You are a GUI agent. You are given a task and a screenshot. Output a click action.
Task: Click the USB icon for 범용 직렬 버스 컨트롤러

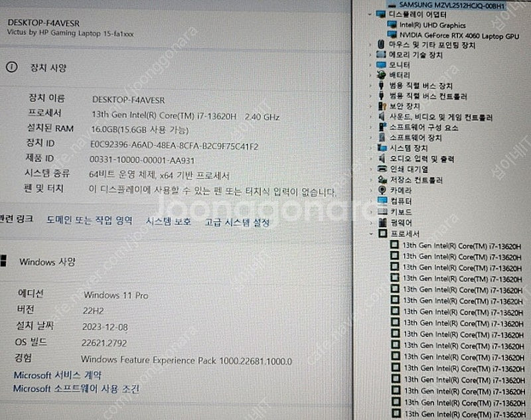(x=381, y=96)
